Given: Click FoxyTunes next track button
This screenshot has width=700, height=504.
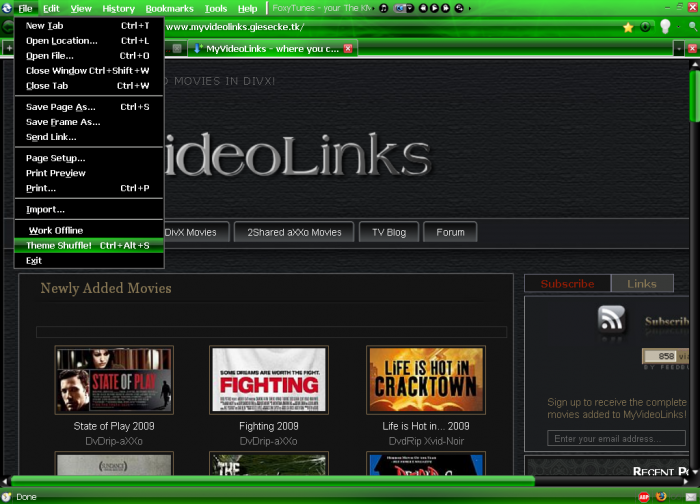Looking at the screenshot, I should tap(445, 8).
